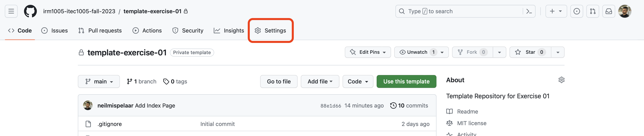Click the Issues icon in repo navigation
644x136 pixels.
44,30
